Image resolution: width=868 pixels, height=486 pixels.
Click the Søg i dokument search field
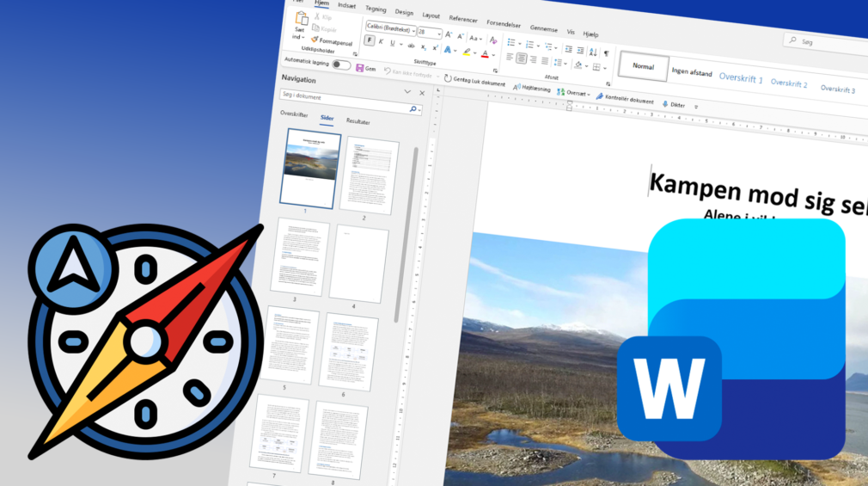click(x=344, y=97)
